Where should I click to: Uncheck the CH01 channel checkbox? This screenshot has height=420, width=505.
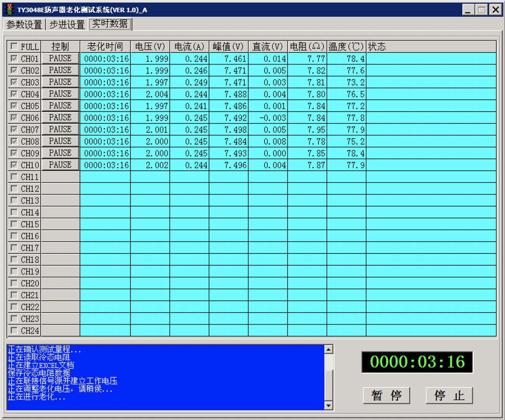(14, 59)
